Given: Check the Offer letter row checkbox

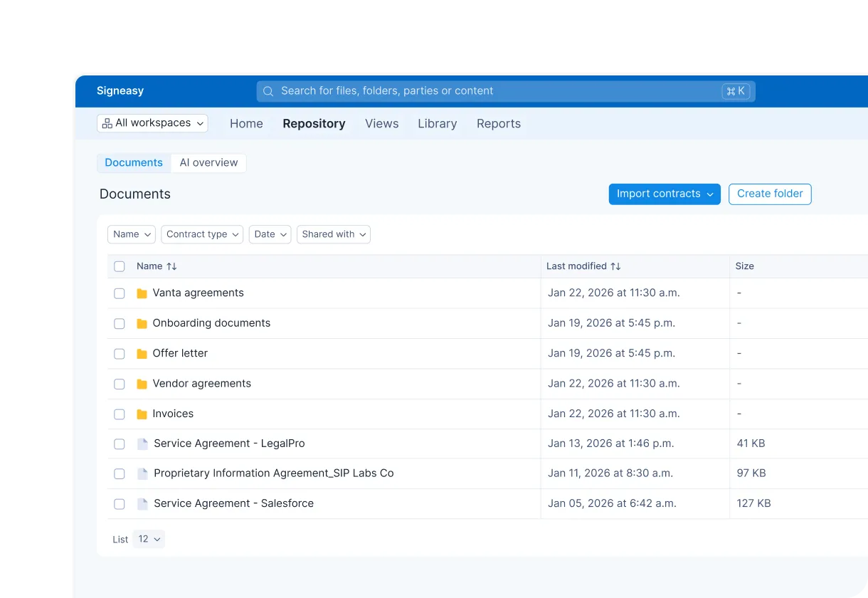Looking at the screenshot, I should [x=120, y=354].
